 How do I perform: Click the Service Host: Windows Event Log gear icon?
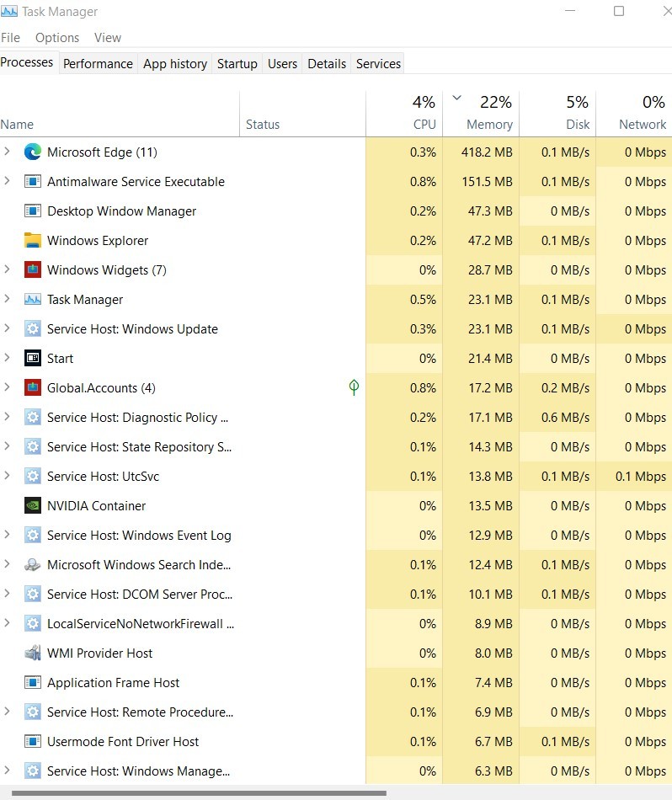click(x=33, y=536)
